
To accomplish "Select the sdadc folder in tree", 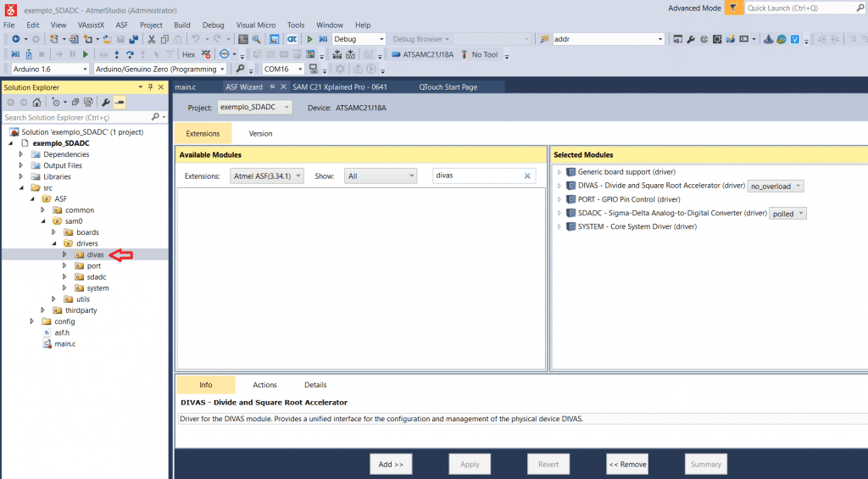I will coord(96,276).
